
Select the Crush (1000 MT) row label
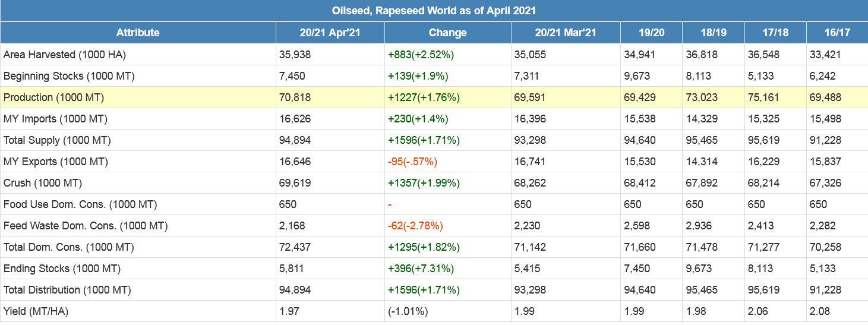tap(43, 183)
